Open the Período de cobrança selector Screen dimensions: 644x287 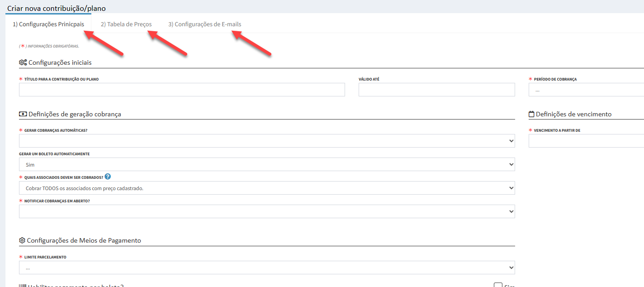(x=586, y=90)
